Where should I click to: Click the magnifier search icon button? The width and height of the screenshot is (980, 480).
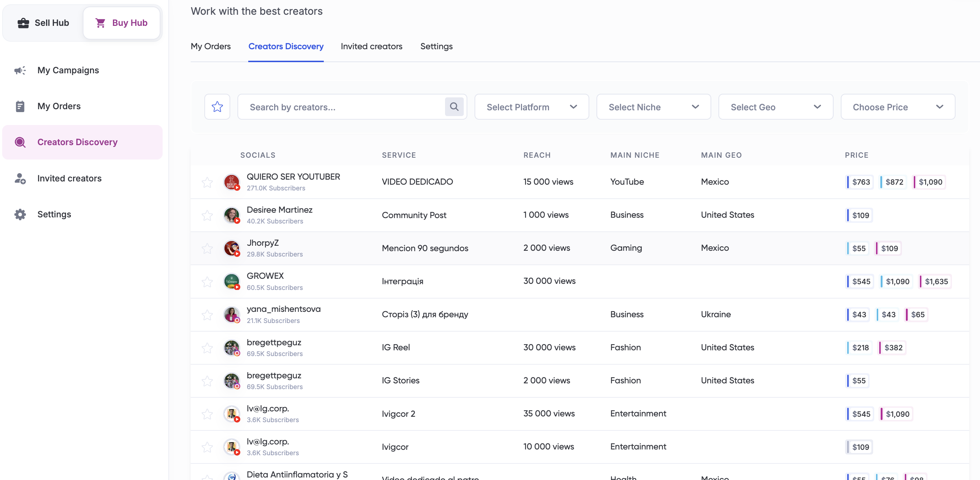tap(454, 107)
